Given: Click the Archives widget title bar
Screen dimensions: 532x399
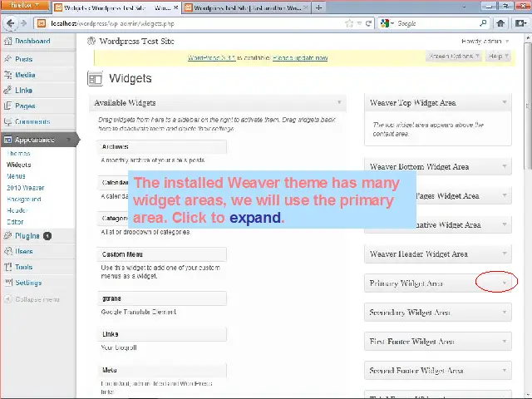Looking at the screenshot, I should (162, 146).
